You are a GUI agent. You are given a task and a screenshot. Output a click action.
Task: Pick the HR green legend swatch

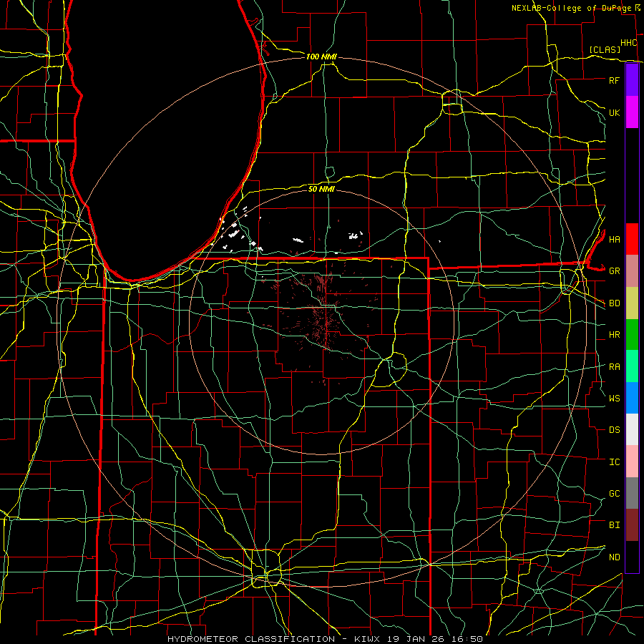pyautogui.click(x=632, y=335)
